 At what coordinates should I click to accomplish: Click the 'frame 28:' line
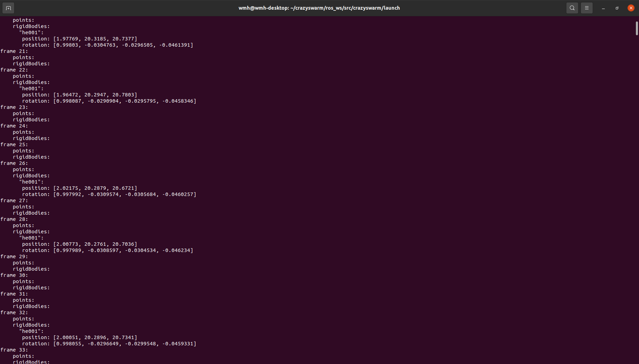pyautogui.click(x=14, y=219)
